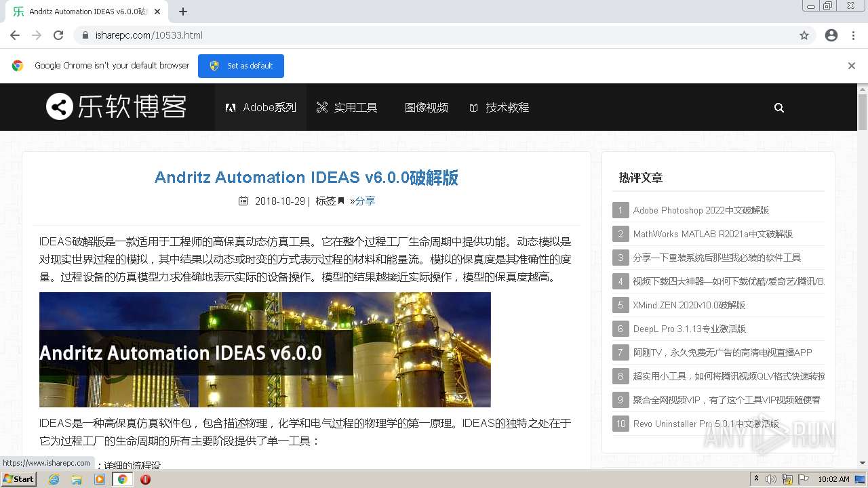Click the network tray icon
The width and height of the screenshot is (868, 488).
pyautogui.click(x=787, y=479)
